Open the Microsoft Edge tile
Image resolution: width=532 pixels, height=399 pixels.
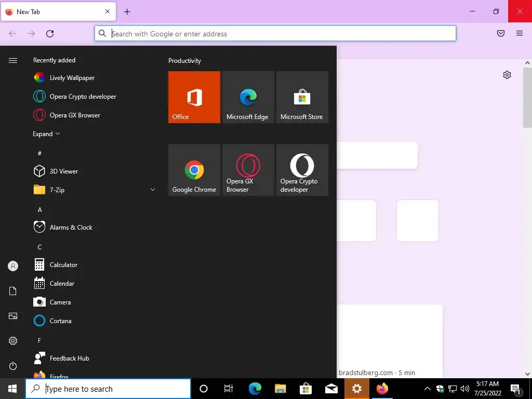pos(248,97)
